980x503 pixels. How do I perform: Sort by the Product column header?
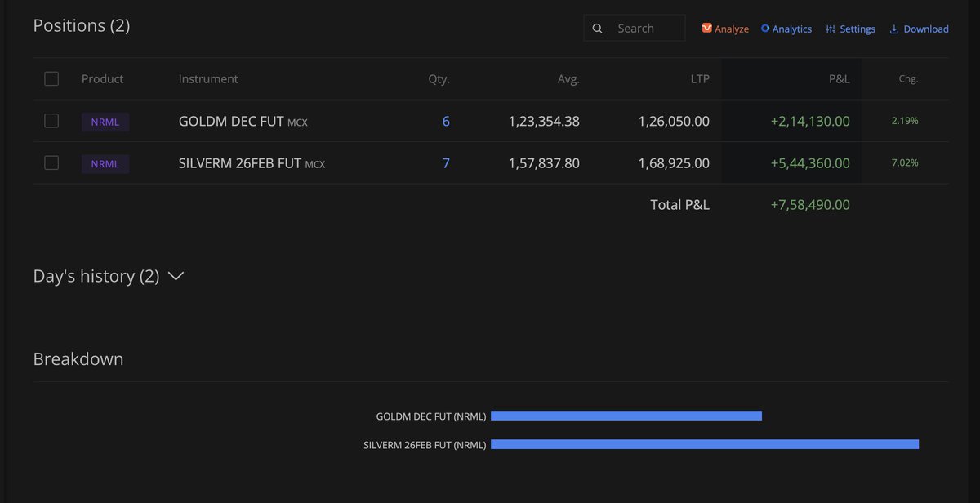click(x=103, y=79)
